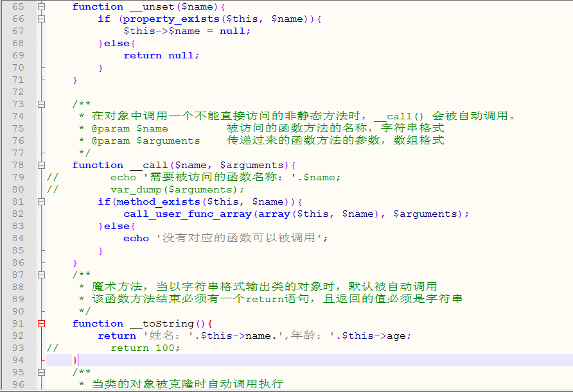Click the red closing brace on line 94

pyautogui.click(x=75, y=361)
